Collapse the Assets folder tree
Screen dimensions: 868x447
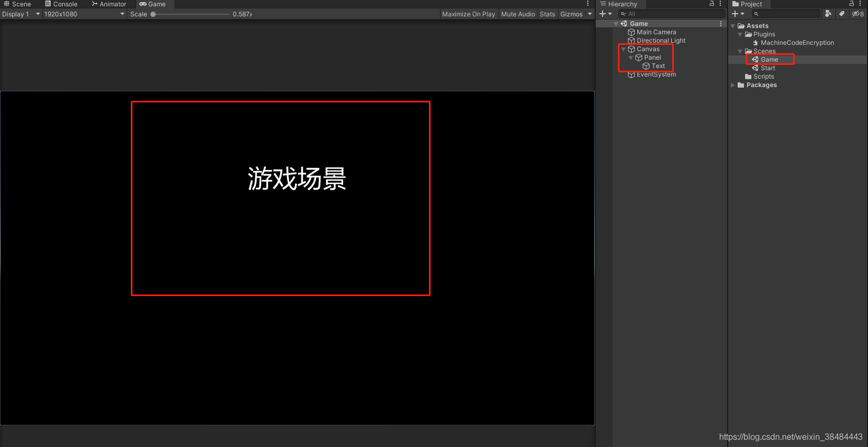click(x=732, y=26)
